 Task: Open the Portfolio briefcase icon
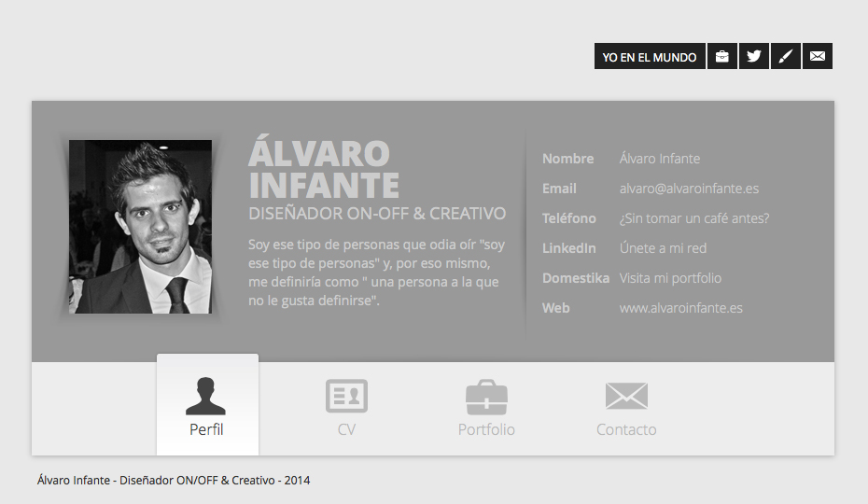[x=486, y=397]
